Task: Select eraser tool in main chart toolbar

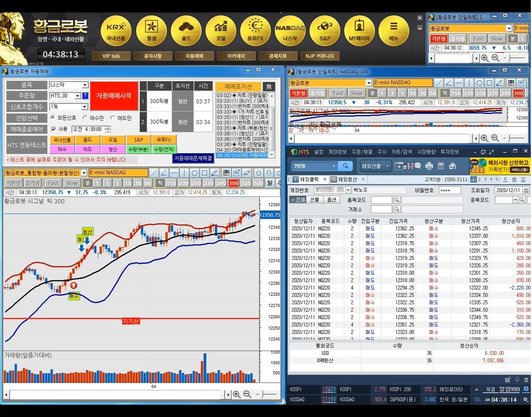Action: click(x=247, y=173)
